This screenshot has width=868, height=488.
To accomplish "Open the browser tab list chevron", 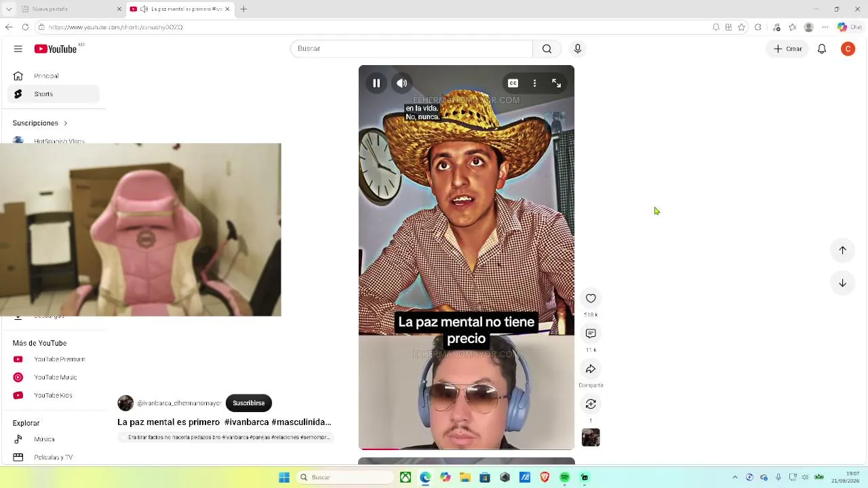I will [9, 9].
